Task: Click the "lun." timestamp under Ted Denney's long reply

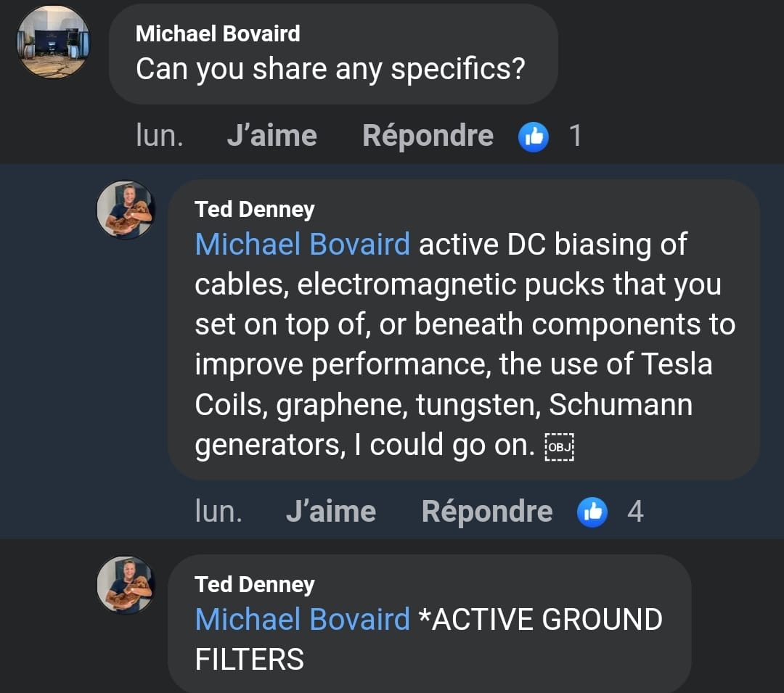Action: tap(219, 512)
